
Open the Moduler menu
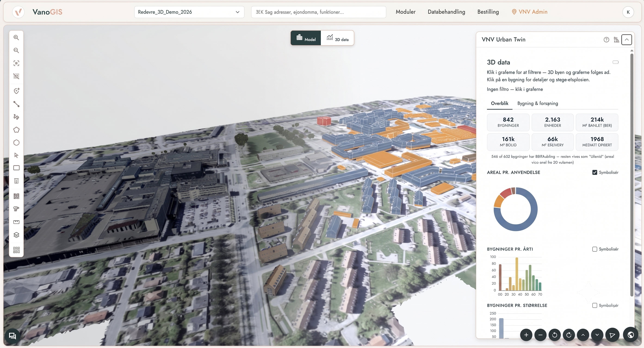point(406,12)
